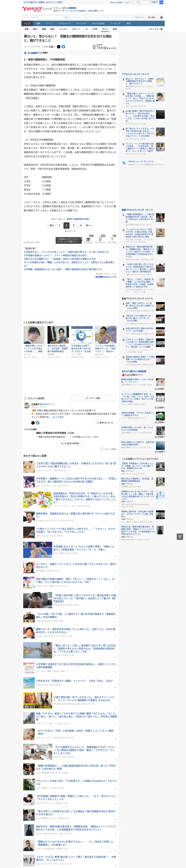
Task: Open settings gear icon in header
Action: tap(161, 18)
